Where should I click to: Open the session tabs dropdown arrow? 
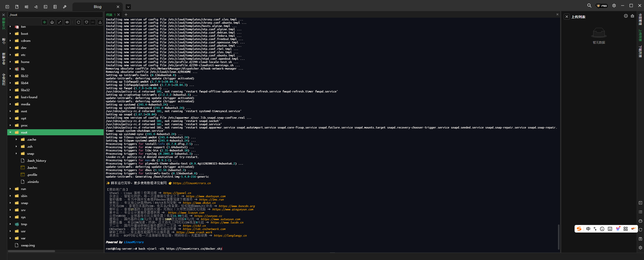[x=128, y=7]
